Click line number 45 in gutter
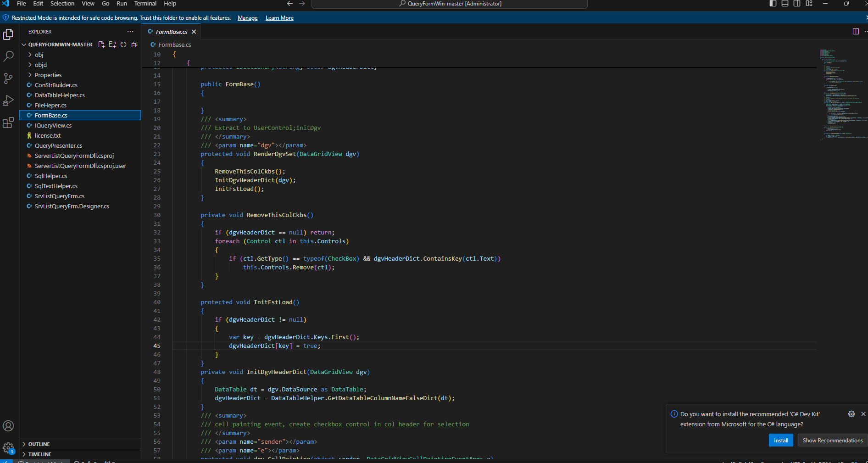This screenshot has height=463, width=868. click(157, 346)
